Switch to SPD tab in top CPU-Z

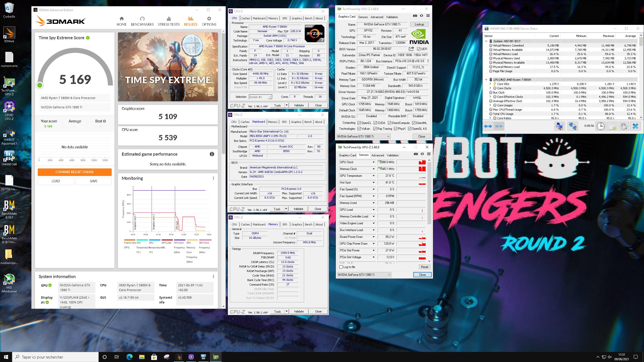(x=285, y=18)
